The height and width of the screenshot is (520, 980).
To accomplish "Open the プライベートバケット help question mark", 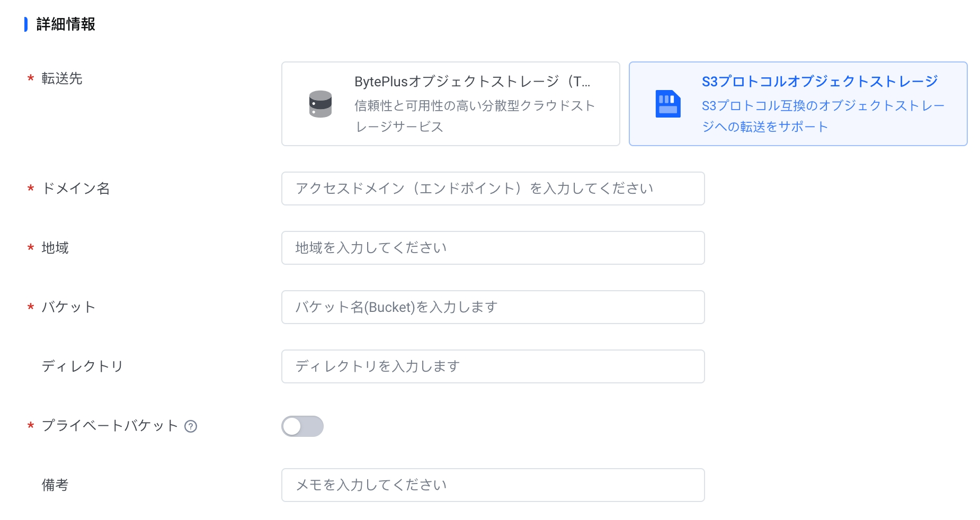I will (x=191, y=426).
